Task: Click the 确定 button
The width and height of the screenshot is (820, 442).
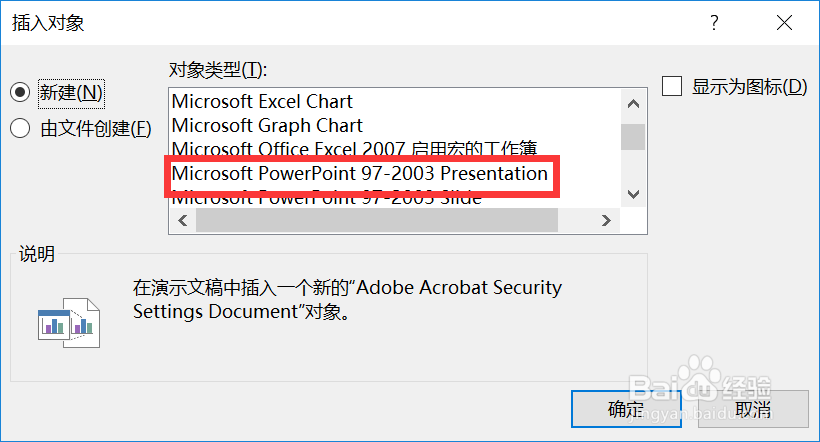Action: point(627,409)
